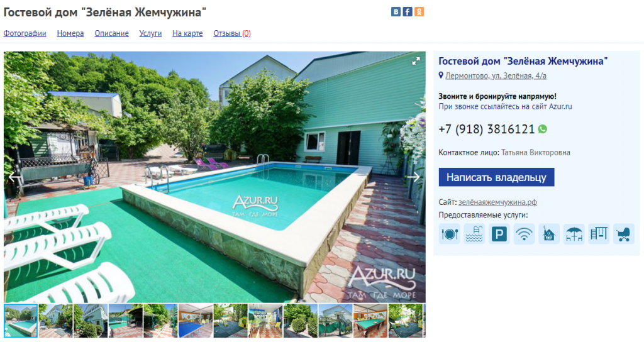644x342 pixels.
Task: Click the swimming pool service icon
Action: tap(474, 234)
